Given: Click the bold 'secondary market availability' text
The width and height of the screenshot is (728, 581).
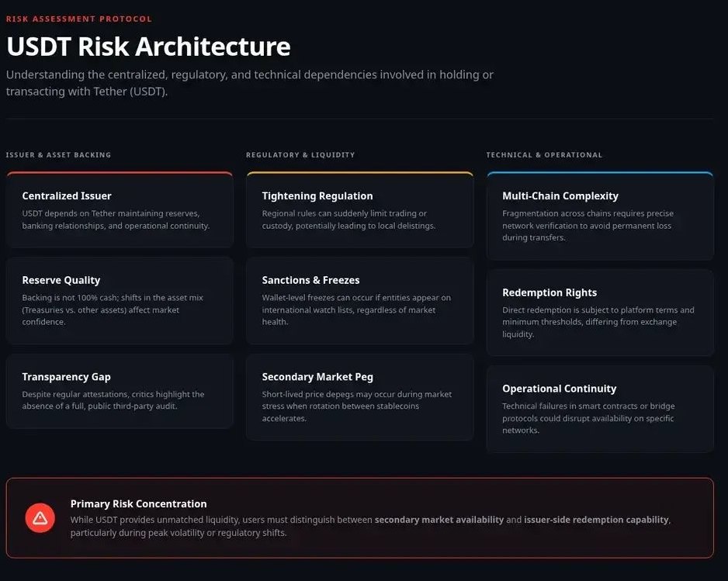Looking at the screenshot, I should point(439,520).
